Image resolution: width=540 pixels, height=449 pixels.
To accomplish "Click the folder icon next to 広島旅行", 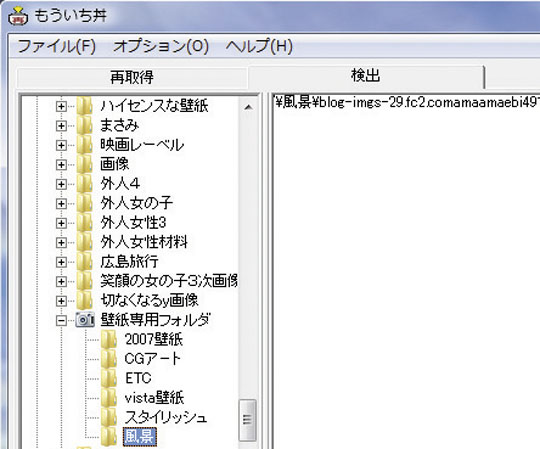I will 84,262.
